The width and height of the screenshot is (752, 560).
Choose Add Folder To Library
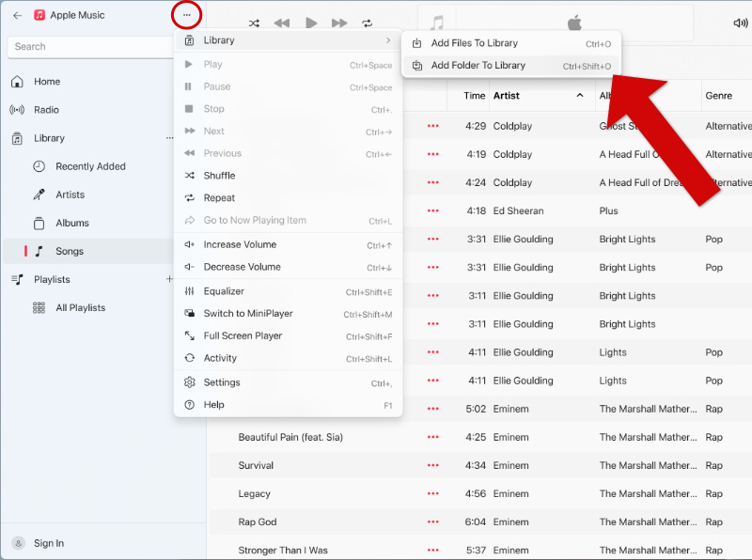(511, 66)
